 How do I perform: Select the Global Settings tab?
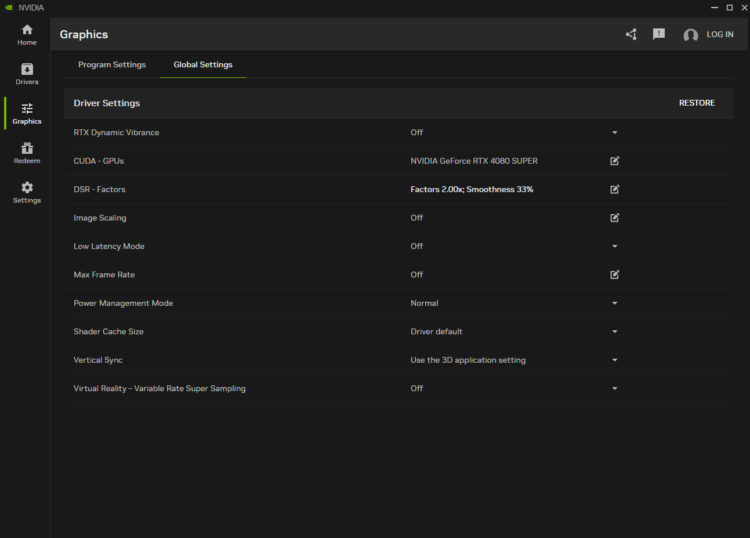coord(203,65)
